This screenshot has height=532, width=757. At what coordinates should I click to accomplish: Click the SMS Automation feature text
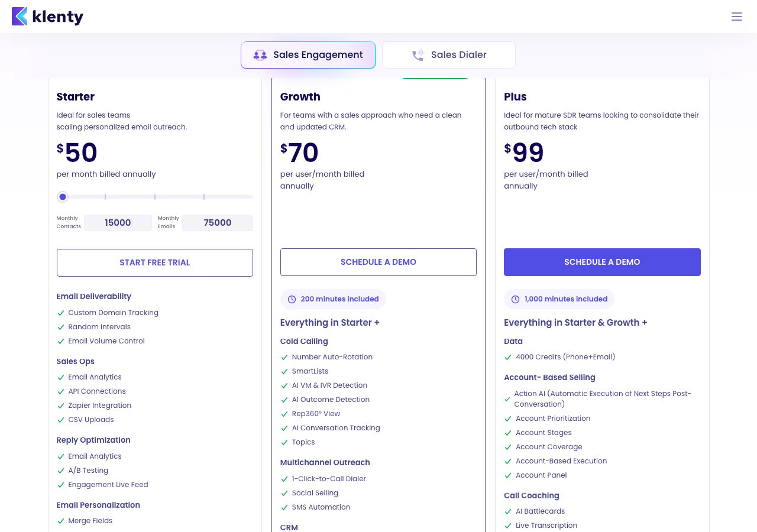click(321, 507)
